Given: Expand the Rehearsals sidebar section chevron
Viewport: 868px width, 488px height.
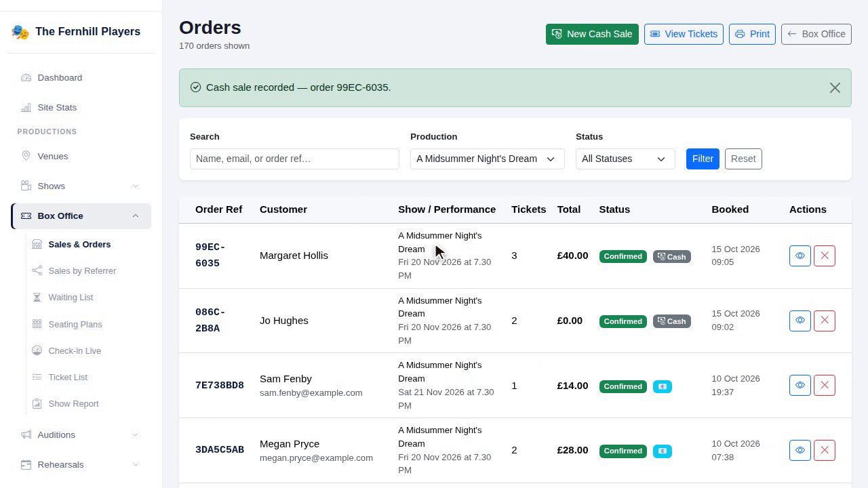Looking at the screenshot, I should [x=135, y=465].
